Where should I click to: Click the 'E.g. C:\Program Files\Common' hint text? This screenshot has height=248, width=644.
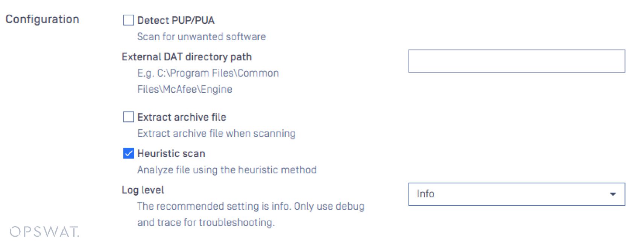[208, 73]
